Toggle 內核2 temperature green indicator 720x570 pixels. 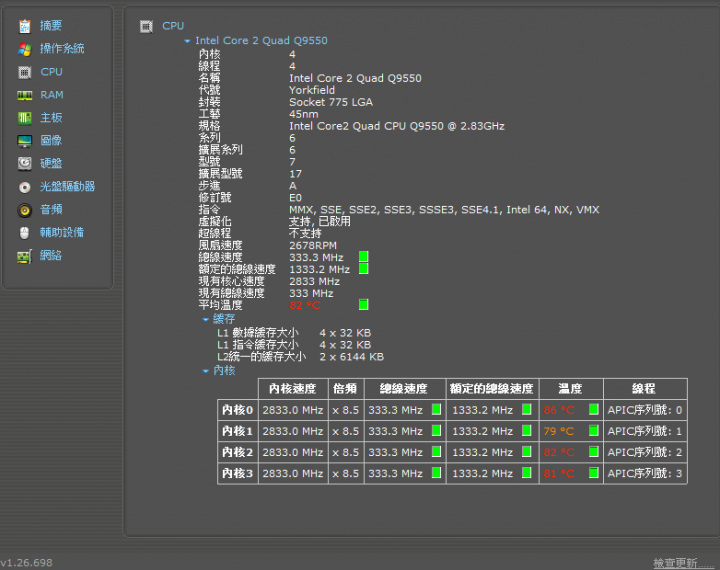coord(594,451)
